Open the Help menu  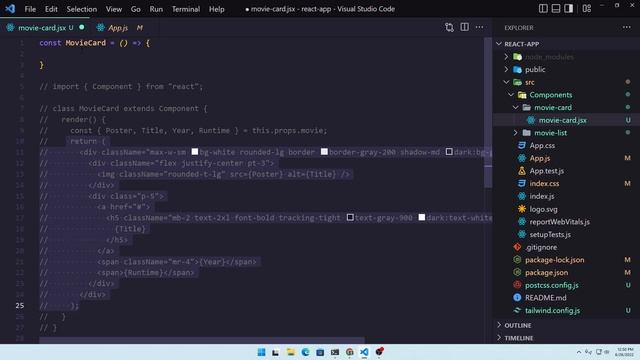point(217,9)
